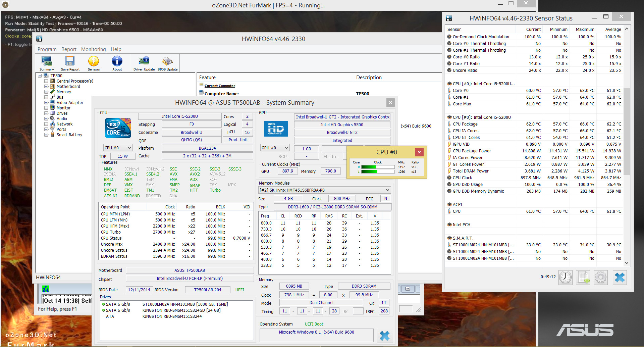Click the ASUS TP500LAB motherboard field
644x347 pixels.
coord(190,270)
